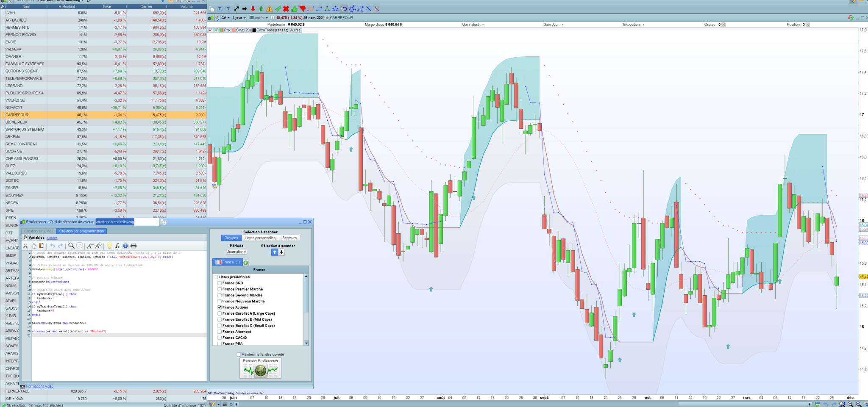
Task: Select the red thumbs down marker
Action: tap(303, 9)
